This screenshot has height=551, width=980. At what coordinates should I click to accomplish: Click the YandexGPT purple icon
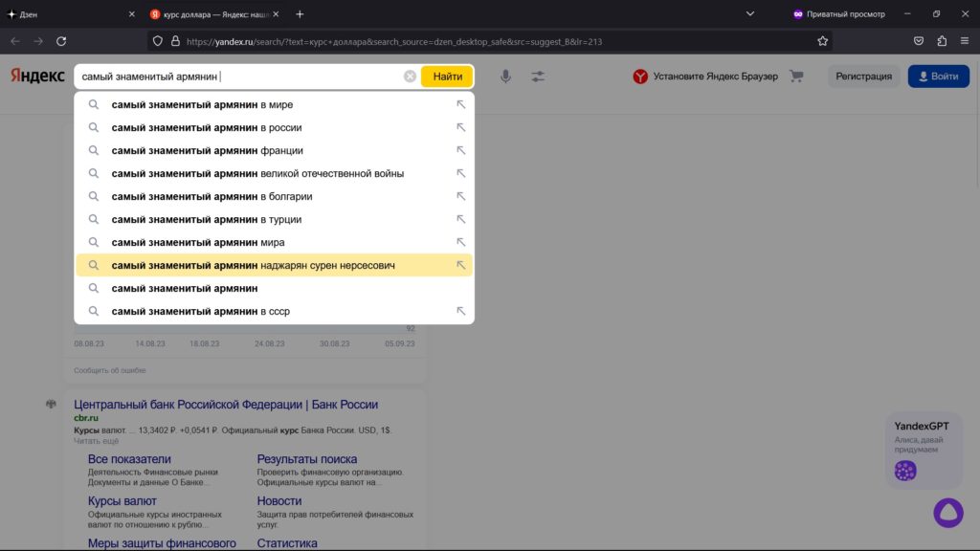point(905,471)
